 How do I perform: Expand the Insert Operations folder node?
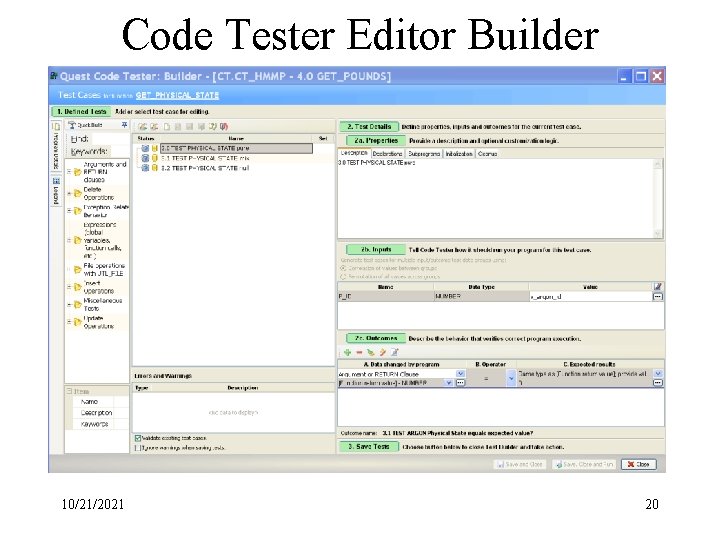pos(69,287)
